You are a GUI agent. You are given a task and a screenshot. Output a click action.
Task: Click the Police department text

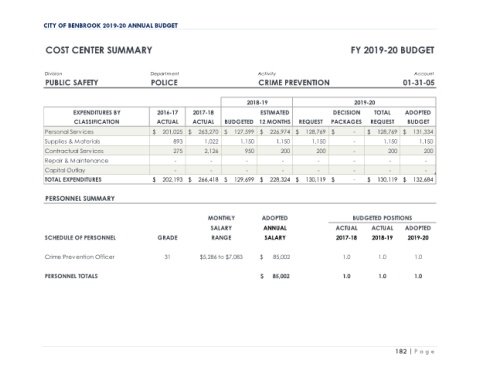[164, 83]
